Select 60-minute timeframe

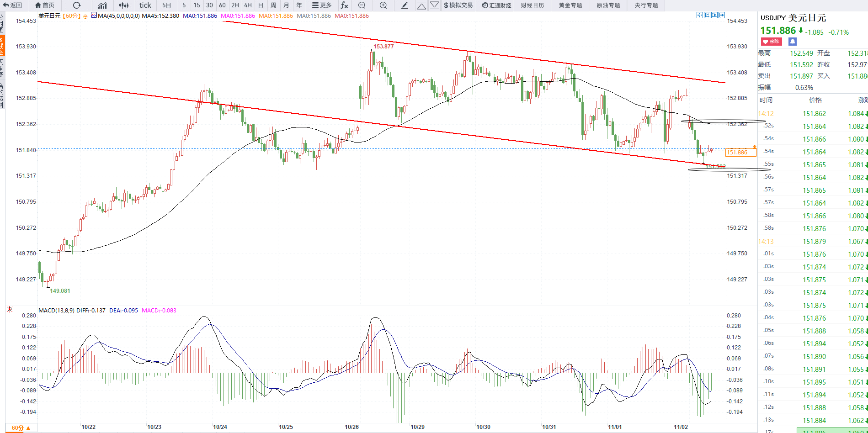point(222,5)
